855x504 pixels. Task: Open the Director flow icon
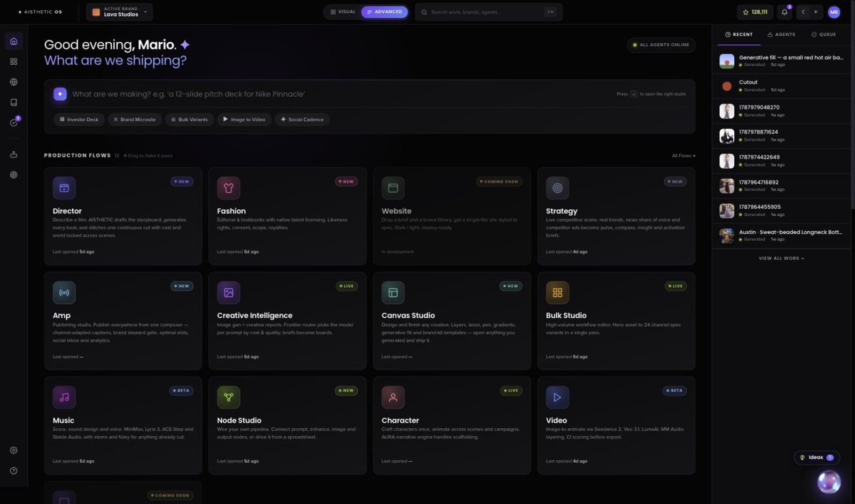[x=64, y=188]
